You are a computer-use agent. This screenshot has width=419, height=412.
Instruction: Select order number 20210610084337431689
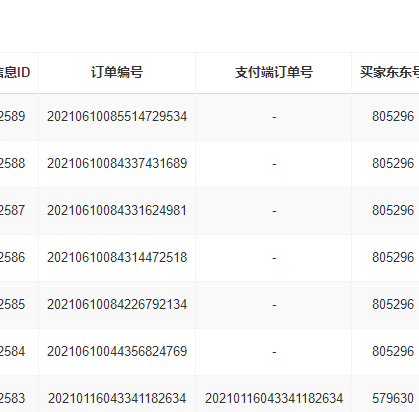pos(117,163)
